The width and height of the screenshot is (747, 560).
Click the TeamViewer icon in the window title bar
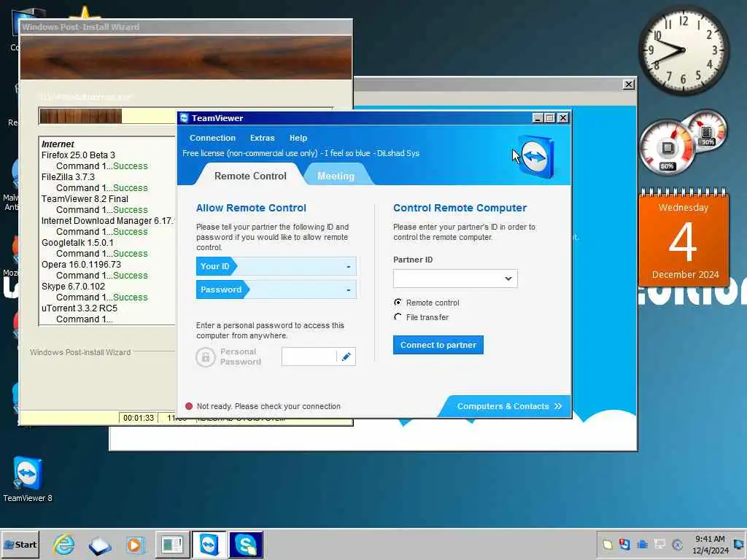(185, 118)
